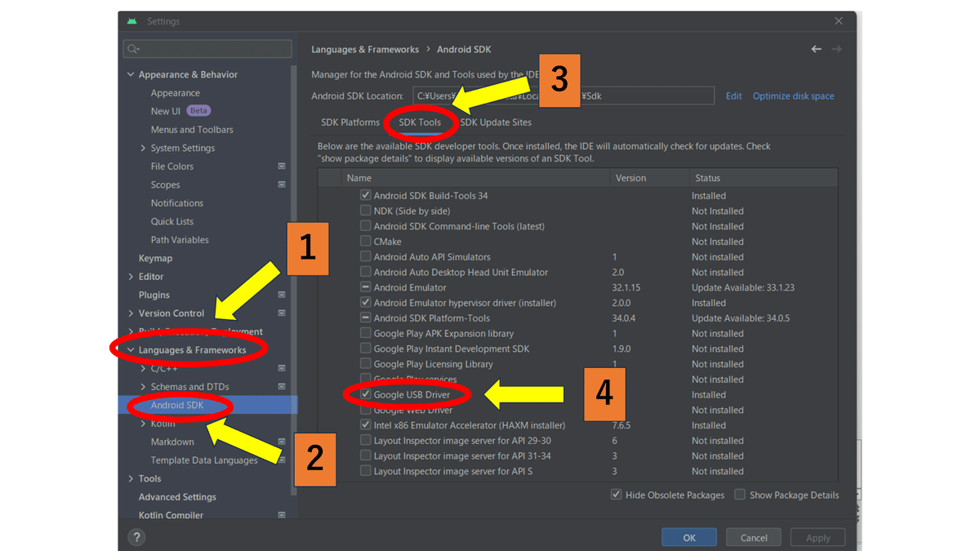Click Edit link for SDK location
The height and width of the screenshot is (551, 980).
pyautogui.click(x=734, y=96)
